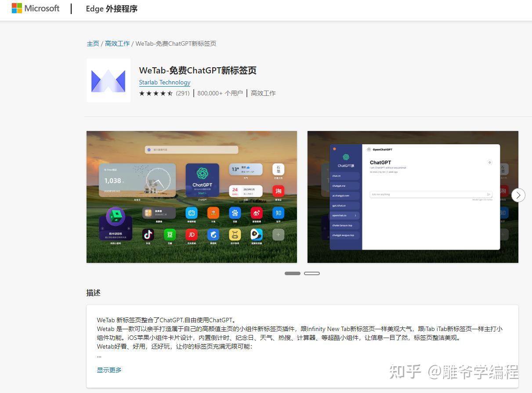Open the 主页 breadcrumb item
Image resolution: width=532 pixels, height=393 pixels.
93,44
